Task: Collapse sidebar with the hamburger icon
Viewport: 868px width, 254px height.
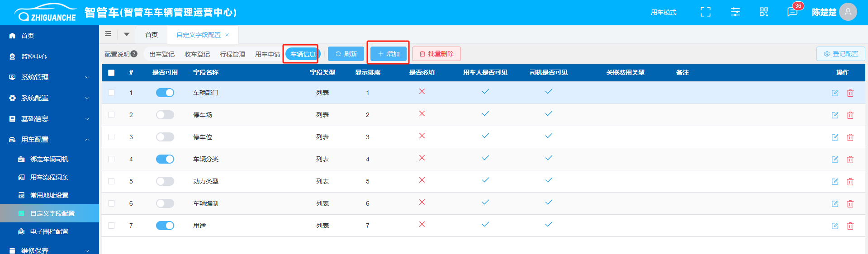Action: [x=108, y=34]
